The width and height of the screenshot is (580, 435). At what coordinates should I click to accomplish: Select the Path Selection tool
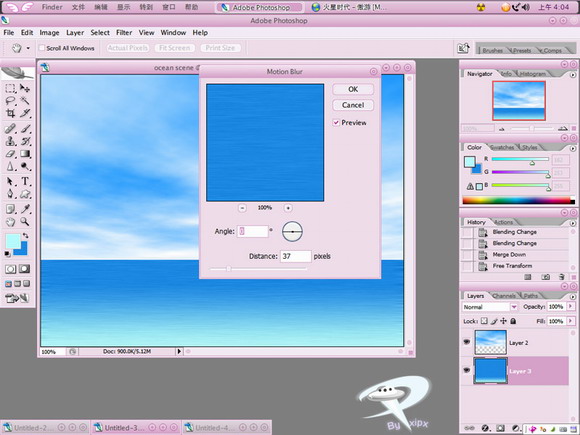(x=10, y=181)
